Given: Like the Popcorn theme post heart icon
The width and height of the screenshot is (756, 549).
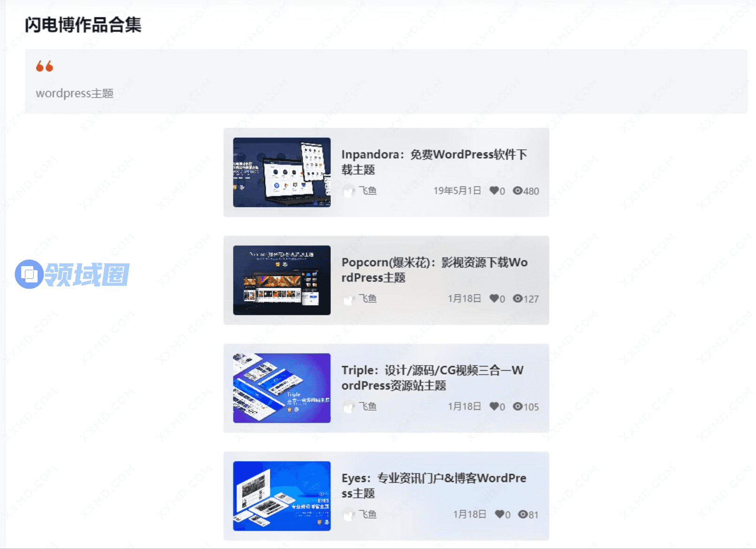Looking at the screenshot, I should [494, 298].
